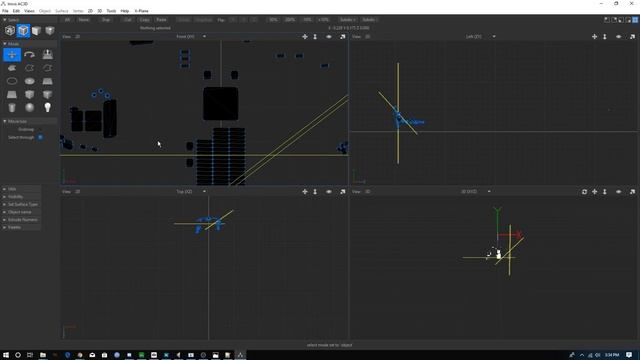
Task: Click pan icon in Left (ZY) view header
Action: [x=594, y=37]
